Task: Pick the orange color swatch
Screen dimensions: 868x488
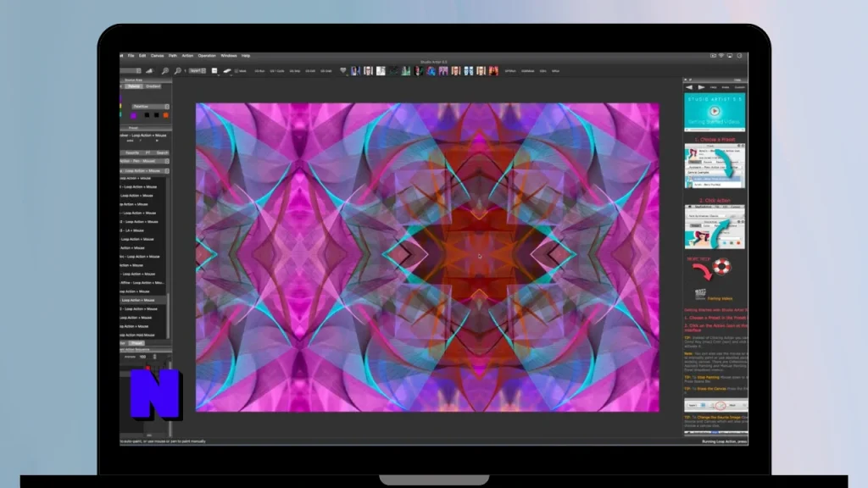Action: click(165, 115)
